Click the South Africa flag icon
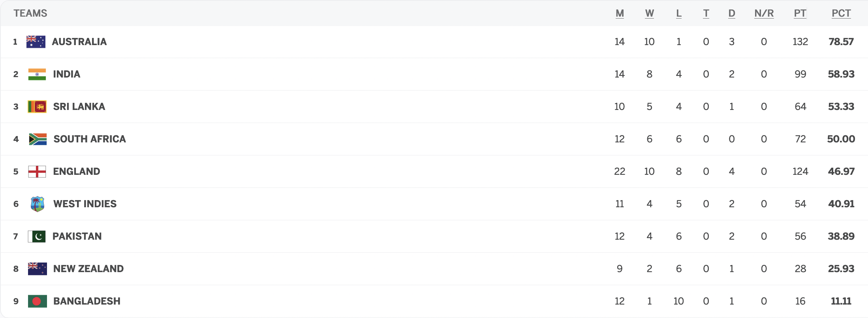The height and width of the screenshot is (318, 868). pos(38,139)
